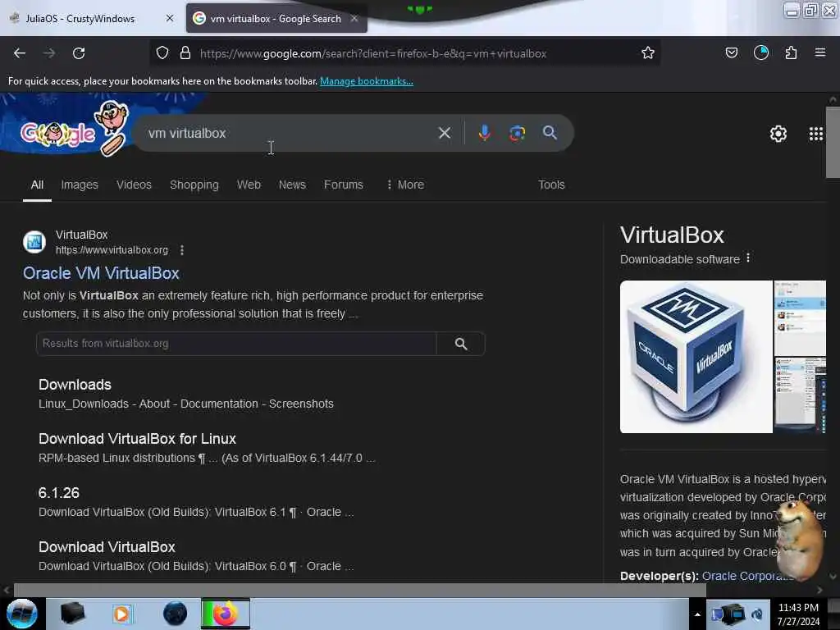Search by image with Google Lens

point(517,133)
